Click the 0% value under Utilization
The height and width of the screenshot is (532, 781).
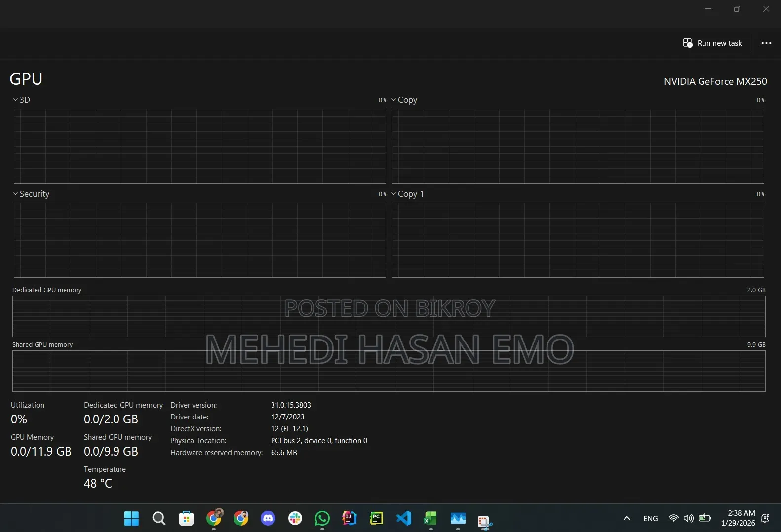click(x=19, y=419)
